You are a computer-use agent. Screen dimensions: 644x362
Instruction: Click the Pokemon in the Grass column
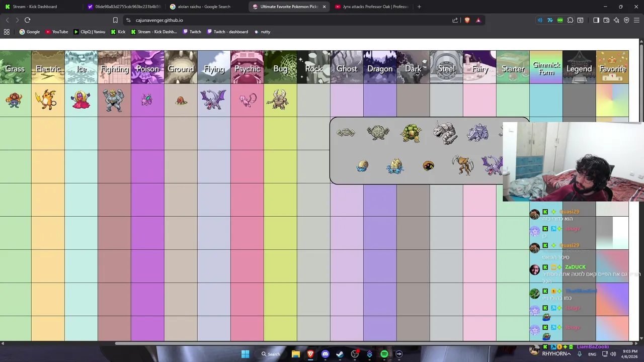point(14,100)
